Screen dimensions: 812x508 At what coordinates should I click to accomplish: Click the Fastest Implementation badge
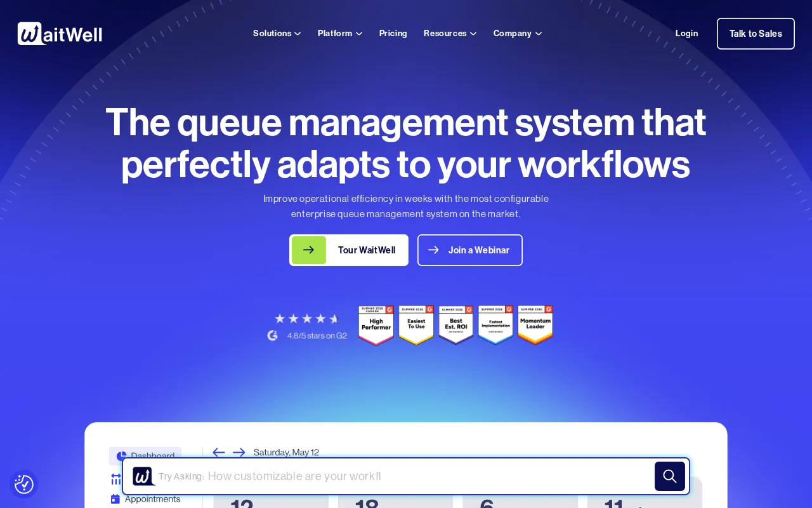(x=495, y=325)
